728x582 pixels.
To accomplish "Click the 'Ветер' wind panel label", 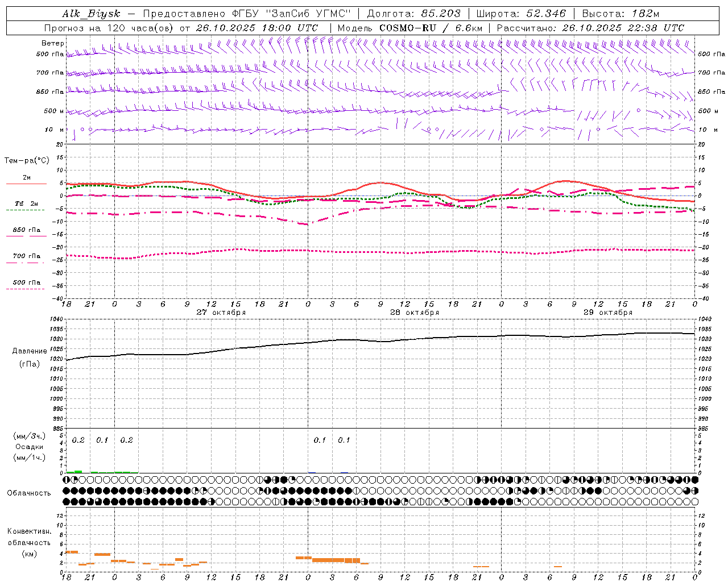I will [53, 43].
